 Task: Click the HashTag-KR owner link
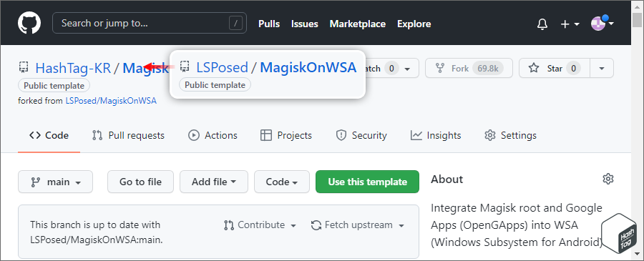pyautogui.click(x=73, y=68)
